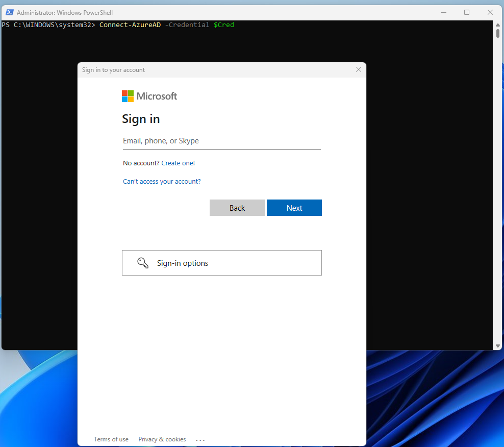Click the key icon in Sign-in options

pyautogui.click(x=143, y=263)
